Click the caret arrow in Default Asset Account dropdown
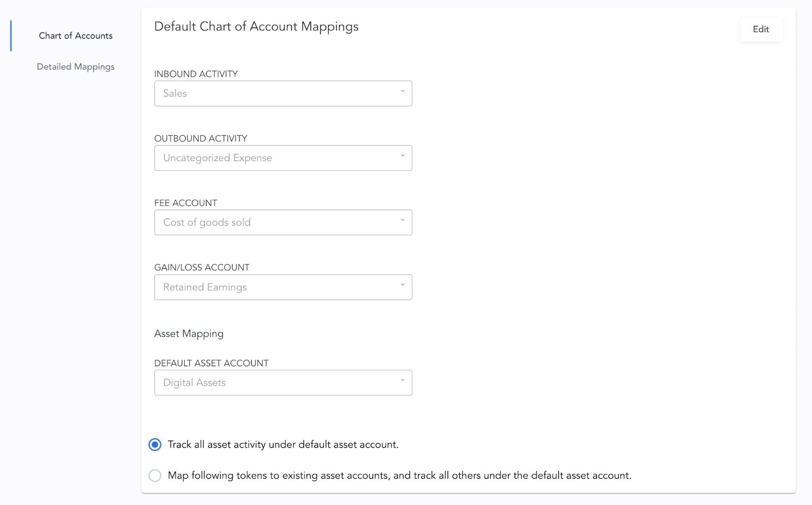This screenshot has height=505, width=812. pyautogui.click(x=402, y=381)
